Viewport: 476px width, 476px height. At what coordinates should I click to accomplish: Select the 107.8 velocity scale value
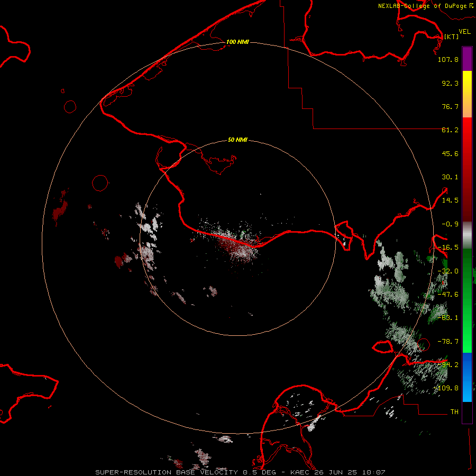(448, 59)
